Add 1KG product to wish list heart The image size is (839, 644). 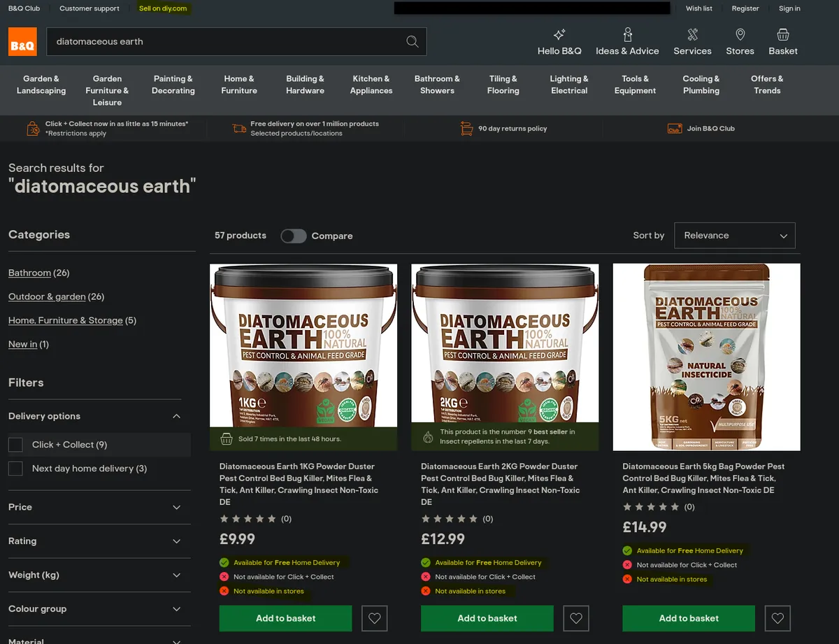[375, 618]
